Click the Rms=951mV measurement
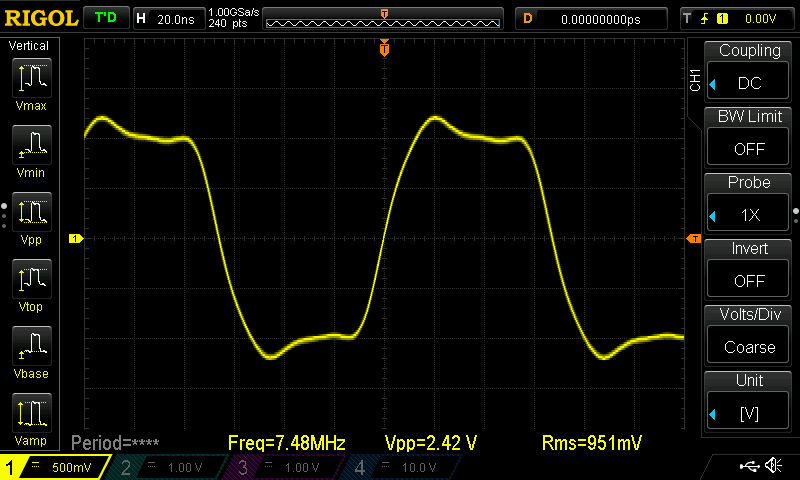 click(x=591, y=443)
